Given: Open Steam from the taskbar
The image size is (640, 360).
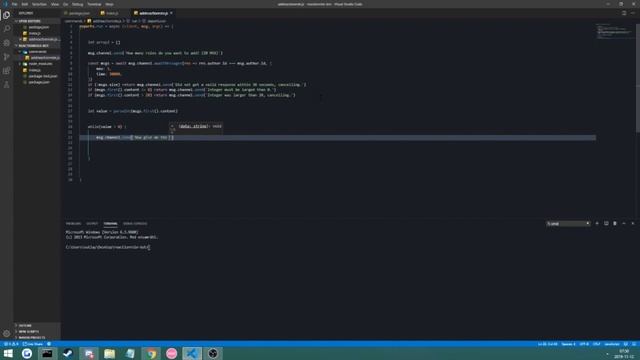Looking at the screenshot, I should click(68, 353).
